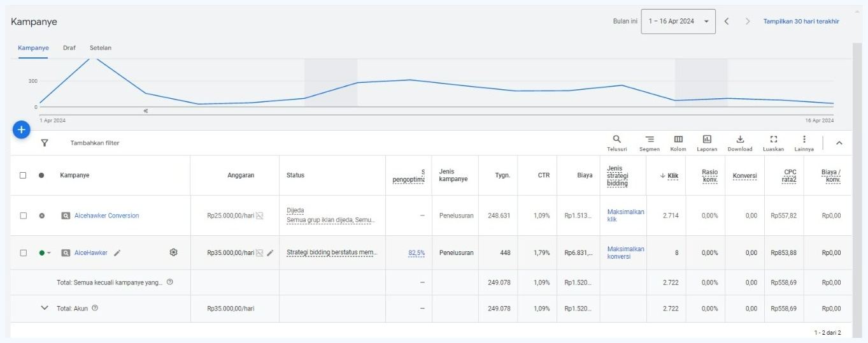Open the Lainnya three-dot menu

click(804, 143)
